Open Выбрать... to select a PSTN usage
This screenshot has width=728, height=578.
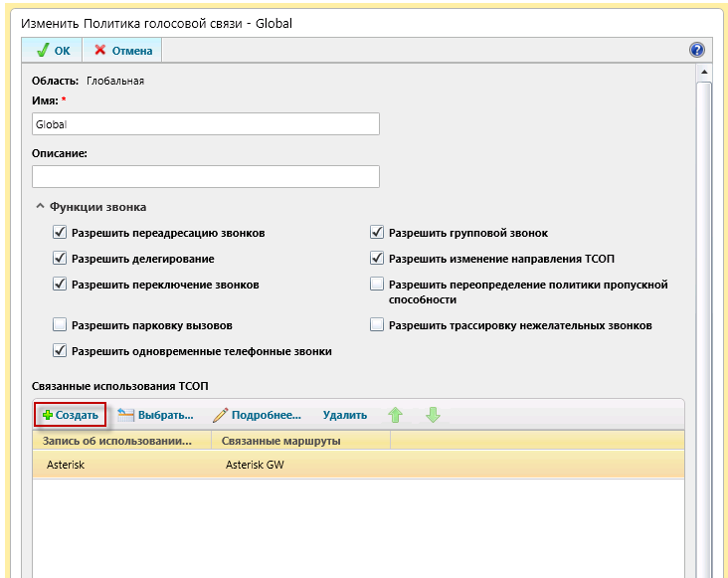(155, 415)
